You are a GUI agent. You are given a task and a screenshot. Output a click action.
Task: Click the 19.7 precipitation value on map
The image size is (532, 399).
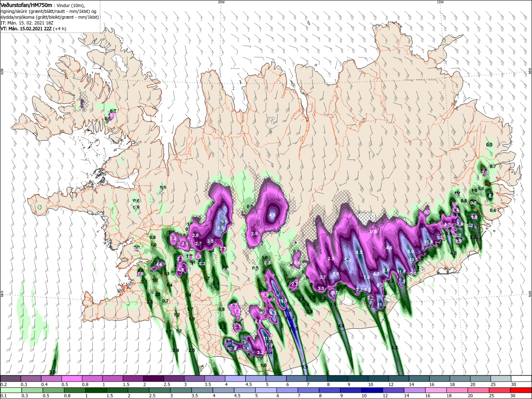(283, 301)
